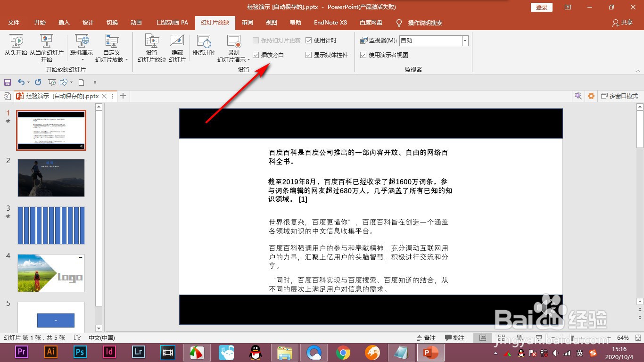Click Hide Slide (隐藏幻灯片) button

177,49
